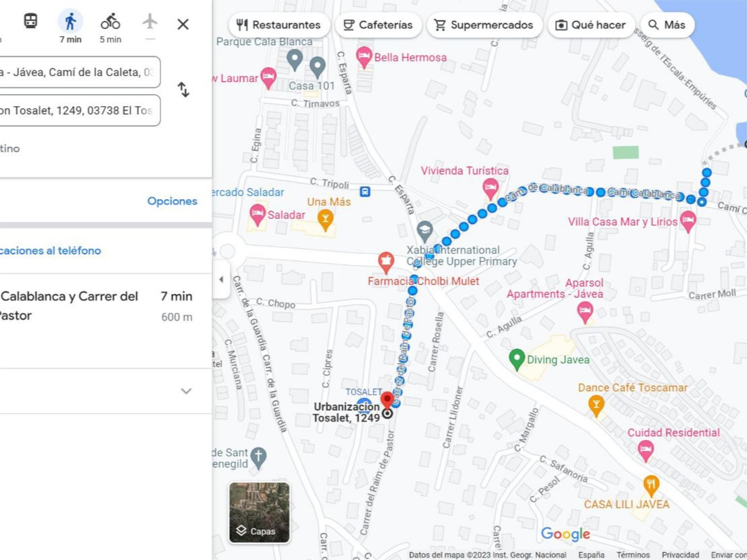The width and height of the screenshot is (747, 560).
Task: Click the Diving Javea green marker
Action: pyautogui.click(x=517, y=358)
